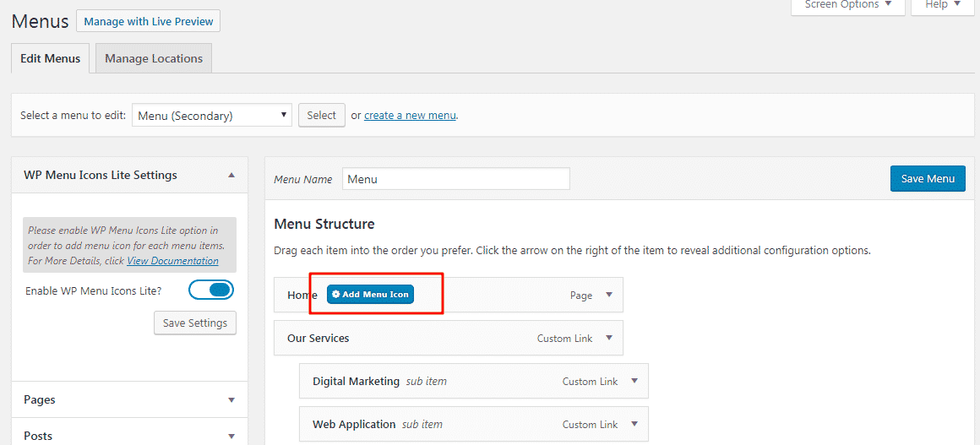Expand the Web Application sub item arrow

[634, 424]
